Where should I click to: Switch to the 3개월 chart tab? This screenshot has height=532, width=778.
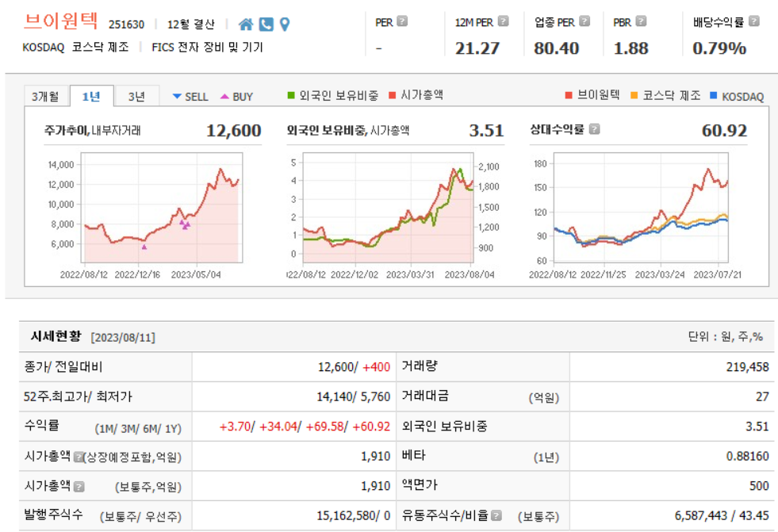pos(45,96)
